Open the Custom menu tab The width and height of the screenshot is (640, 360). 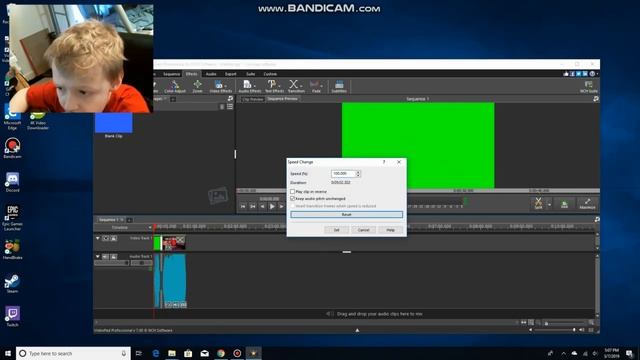coord(270,74)
